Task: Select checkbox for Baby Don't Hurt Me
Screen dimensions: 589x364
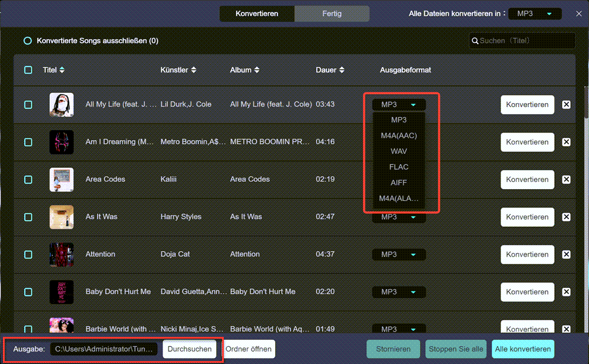Action: (28, 292)
